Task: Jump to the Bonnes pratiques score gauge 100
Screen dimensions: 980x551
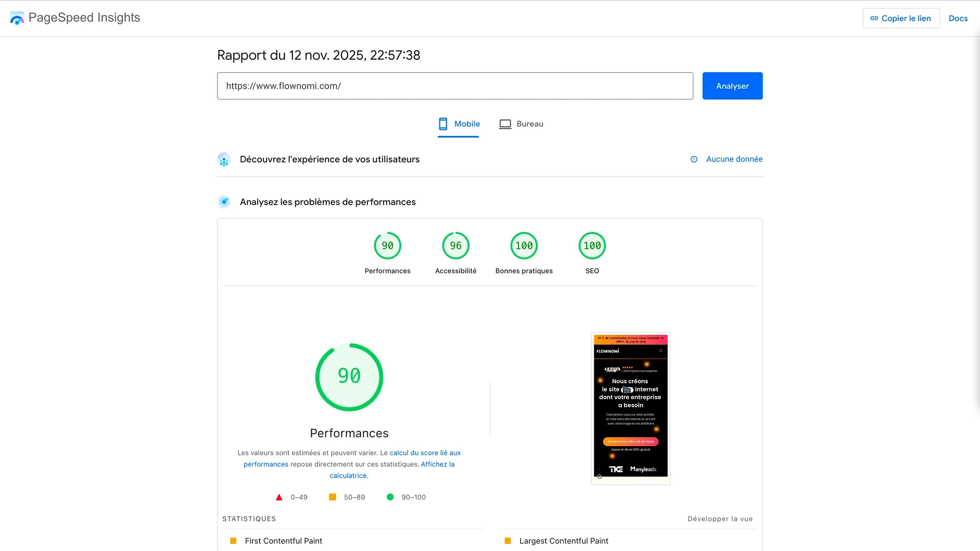Action: pos(524,246)
